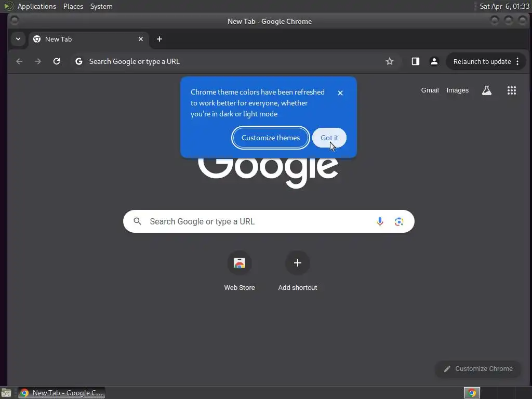Click Relaunch to update
Viewport: 532px width, 399px height.
pos(482,61)
